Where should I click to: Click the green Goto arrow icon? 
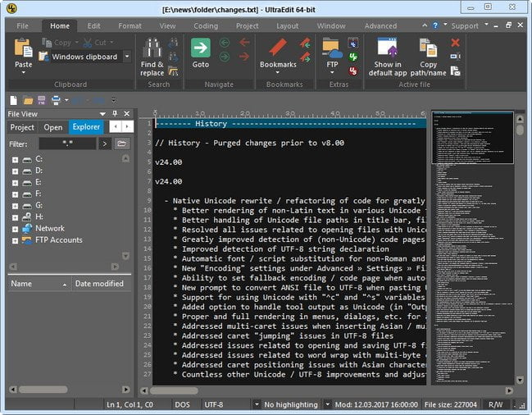[201, 48]
